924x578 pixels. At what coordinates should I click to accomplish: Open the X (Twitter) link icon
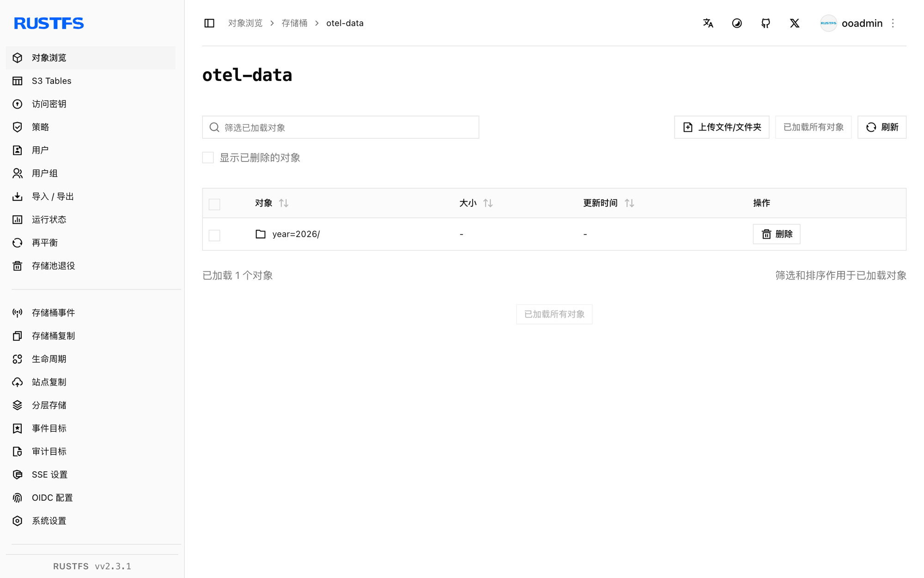pyautogui.click(x=795, y=23)
